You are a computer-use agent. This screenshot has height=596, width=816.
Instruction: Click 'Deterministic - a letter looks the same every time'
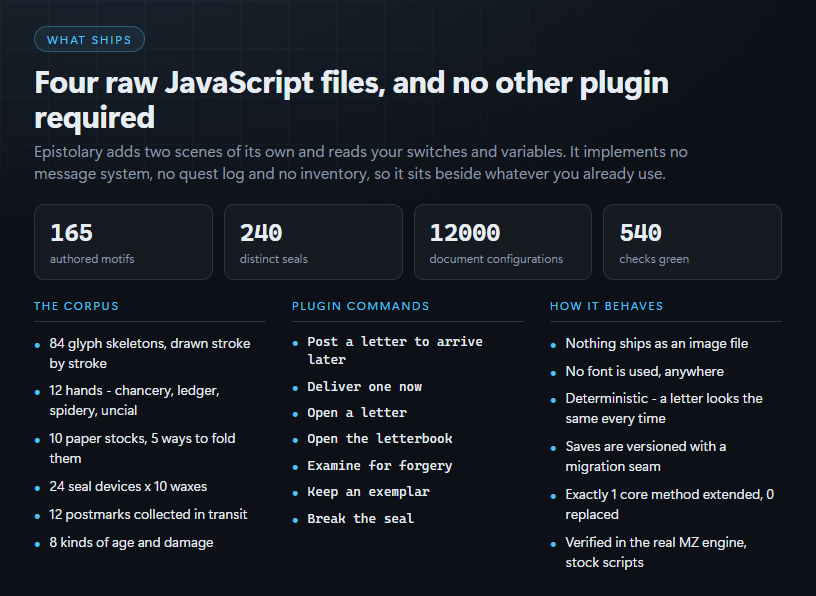tap(664, 408)
